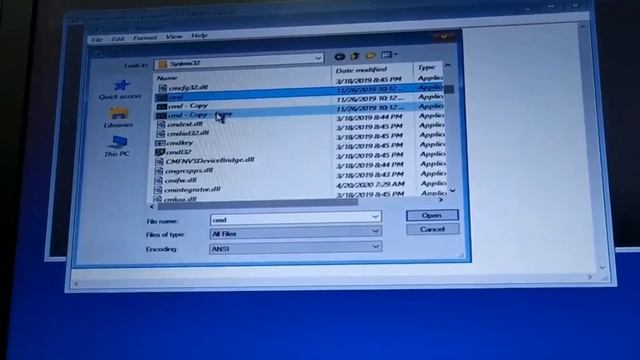
Task: Click the 4/20/2020 7:29 AM date cell
Action: click(x=371, y=185)
